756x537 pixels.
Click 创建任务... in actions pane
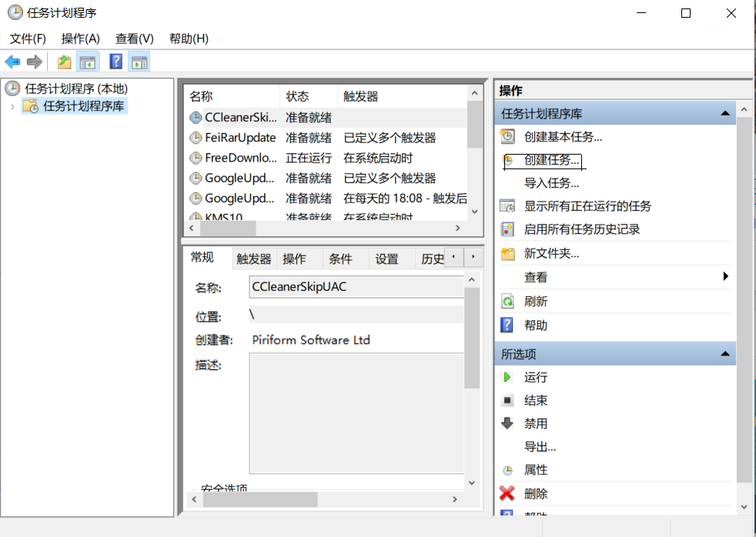(x=551, y=160)
